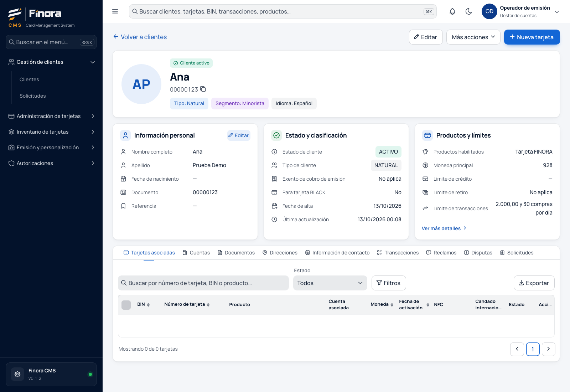Switch to Cuentas tab
570x392 pixels.
196,253
